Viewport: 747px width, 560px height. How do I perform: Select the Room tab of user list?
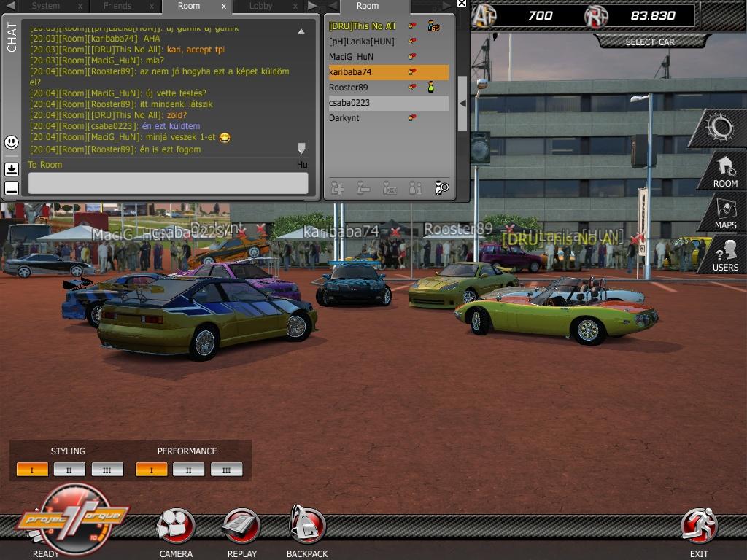(368, 6)
